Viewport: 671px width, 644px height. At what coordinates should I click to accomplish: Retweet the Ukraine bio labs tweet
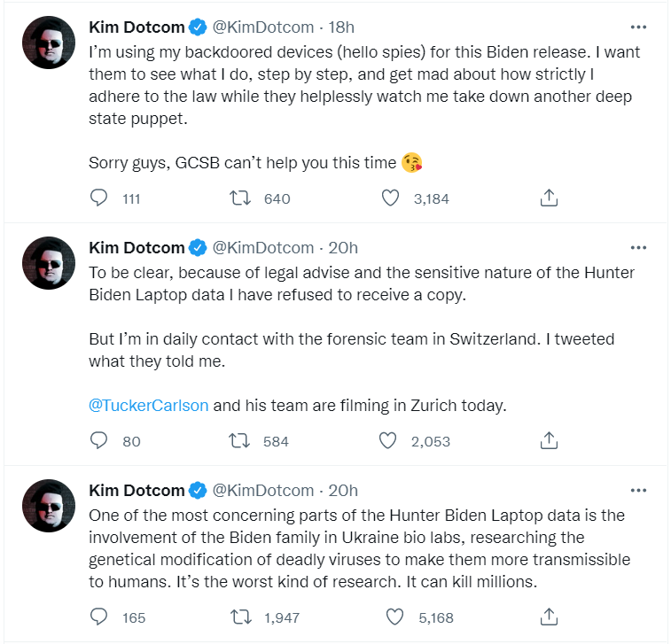pos(239,617)
